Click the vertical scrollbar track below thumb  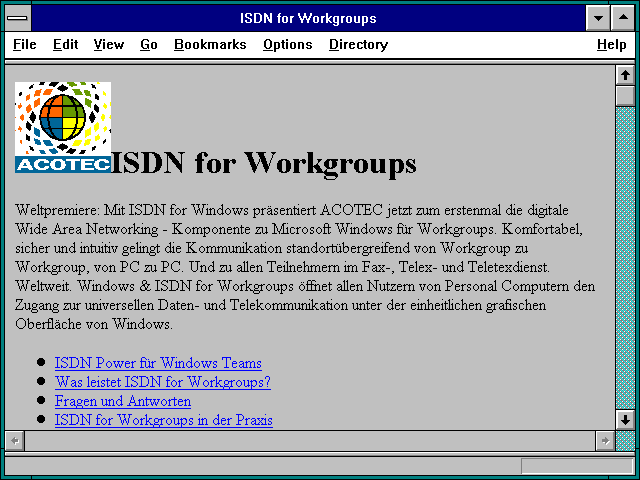(625, 257)
